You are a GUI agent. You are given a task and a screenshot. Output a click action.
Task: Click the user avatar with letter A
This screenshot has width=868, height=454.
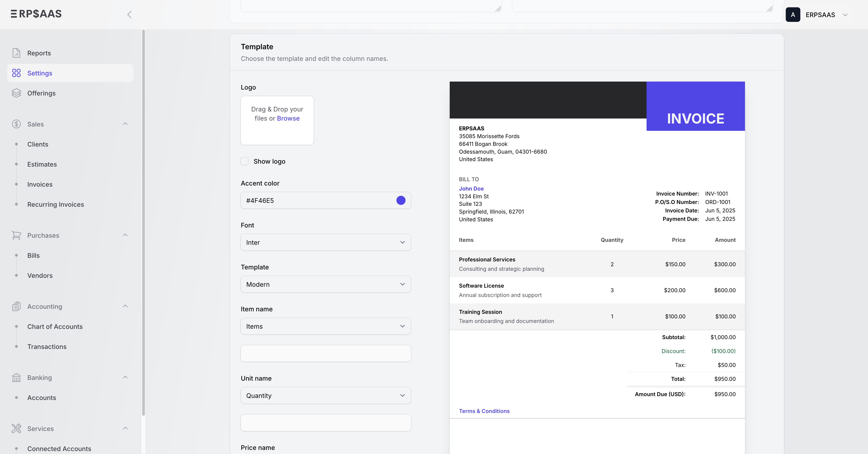(x=793, y=15)
